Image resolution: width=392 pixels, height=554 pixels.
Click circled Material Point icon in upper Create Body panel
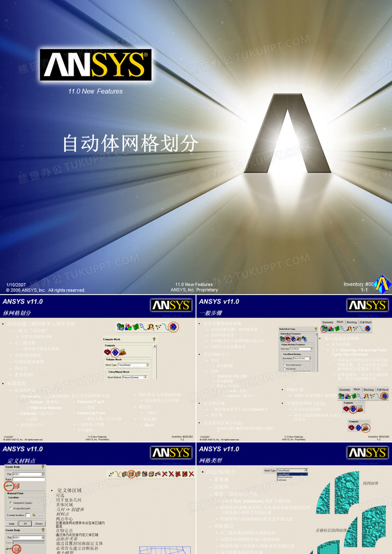point(9,486)
